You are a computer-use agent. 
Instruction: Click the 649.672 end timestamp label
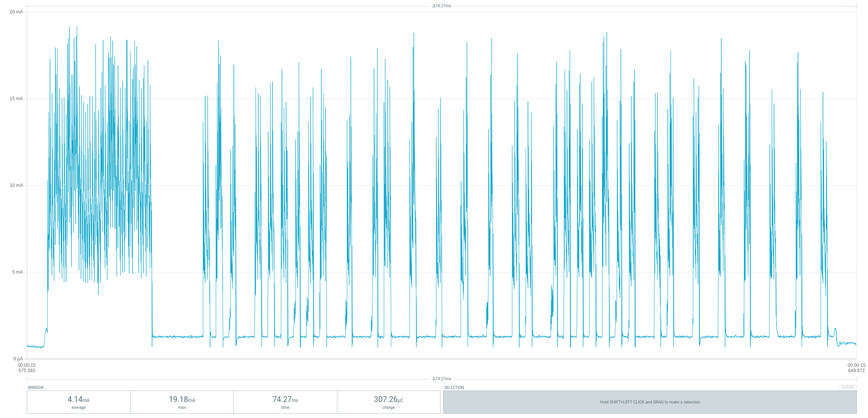(x=856, y=371)
